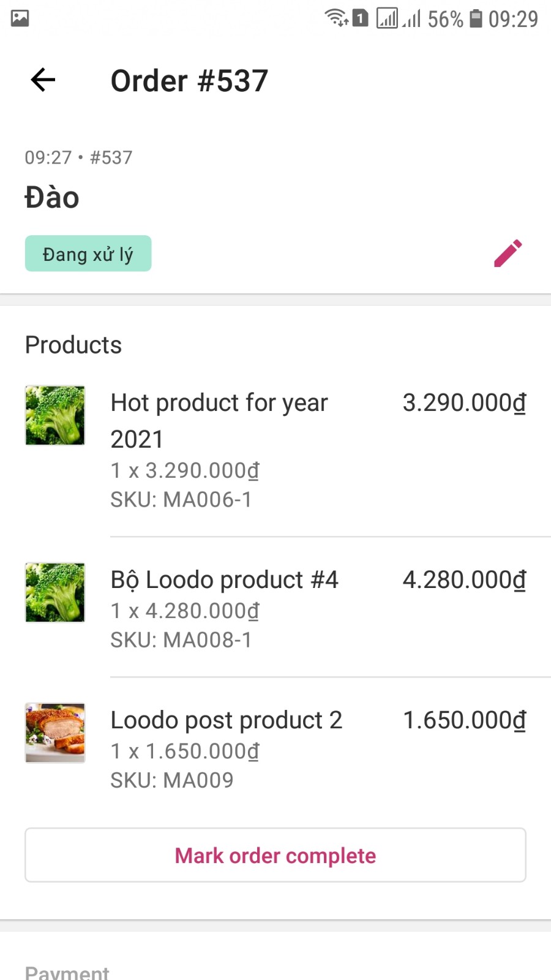Tap the SIM card 1 indicator icon

361,18
